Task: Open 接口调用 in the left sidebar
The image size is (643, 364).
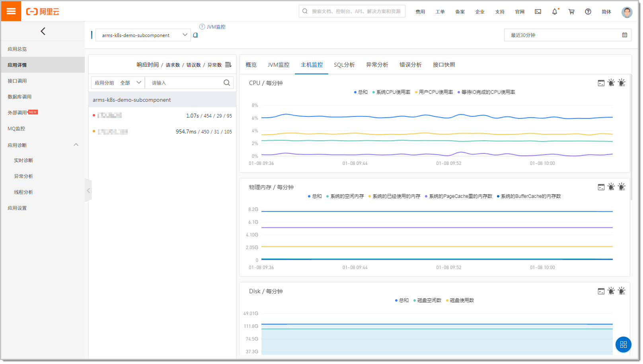Action: pyautogui.click(x=17, y=81)
